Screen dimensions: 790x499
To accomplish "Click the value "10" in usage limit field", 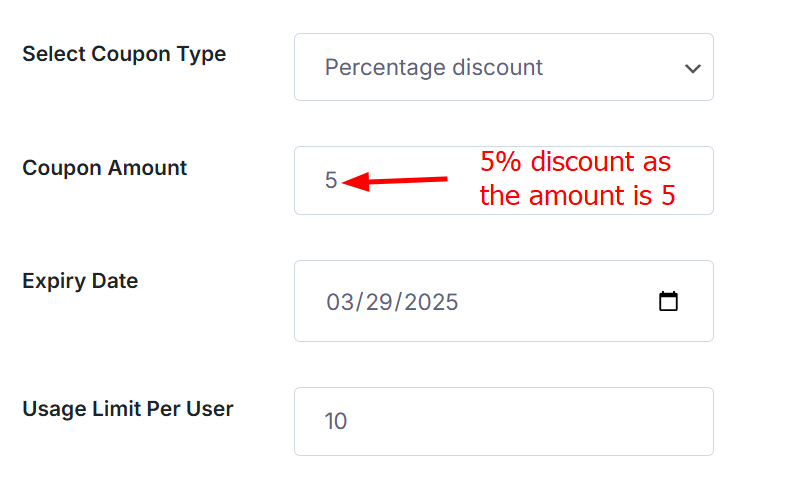I will (x=336, y=421).
